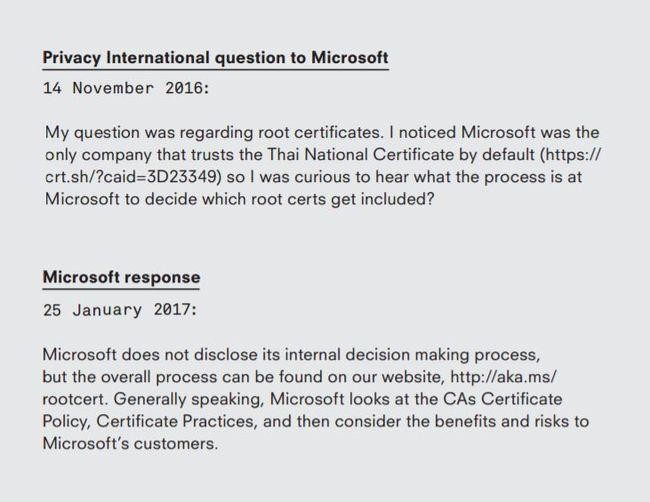Click the words 'Microsoft's customers'
Viewport: 650px width, 502px height.
pyautogui.click(x=129, y=442)
